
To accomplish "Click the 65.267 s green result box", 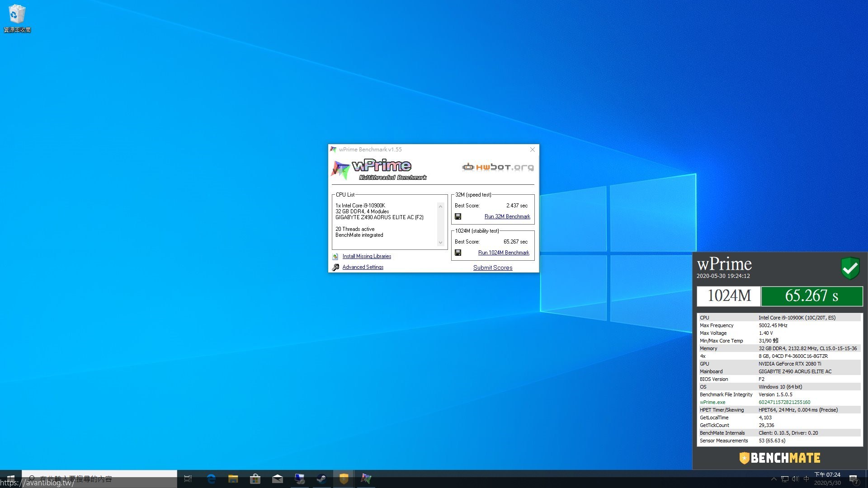I will [x=812, y=296].
